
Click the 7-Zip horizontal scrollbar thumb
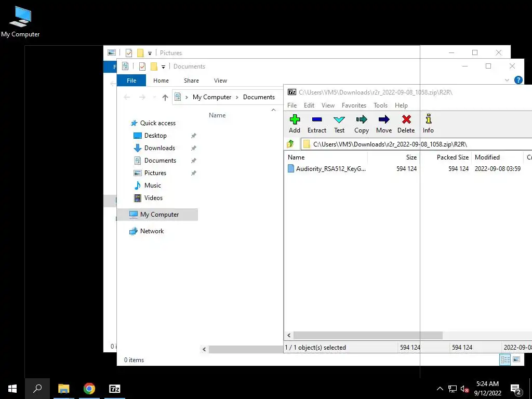coord(368,336)
